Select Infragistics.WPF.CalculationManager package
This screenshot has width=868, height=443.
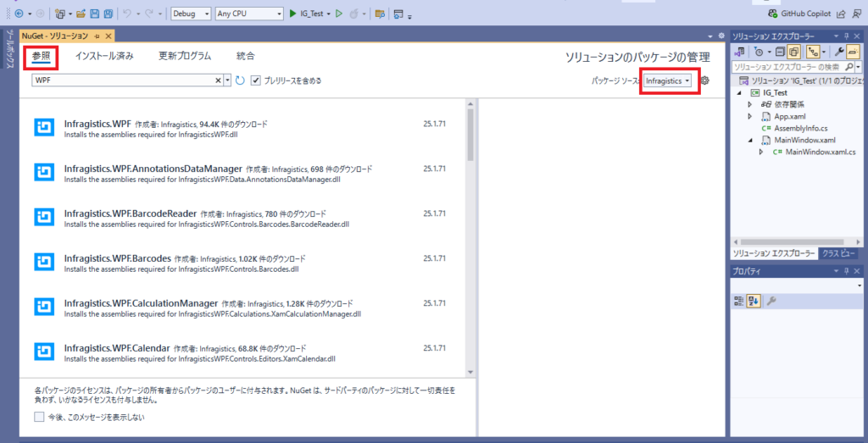pyautogui.click(x=243, y=308)
